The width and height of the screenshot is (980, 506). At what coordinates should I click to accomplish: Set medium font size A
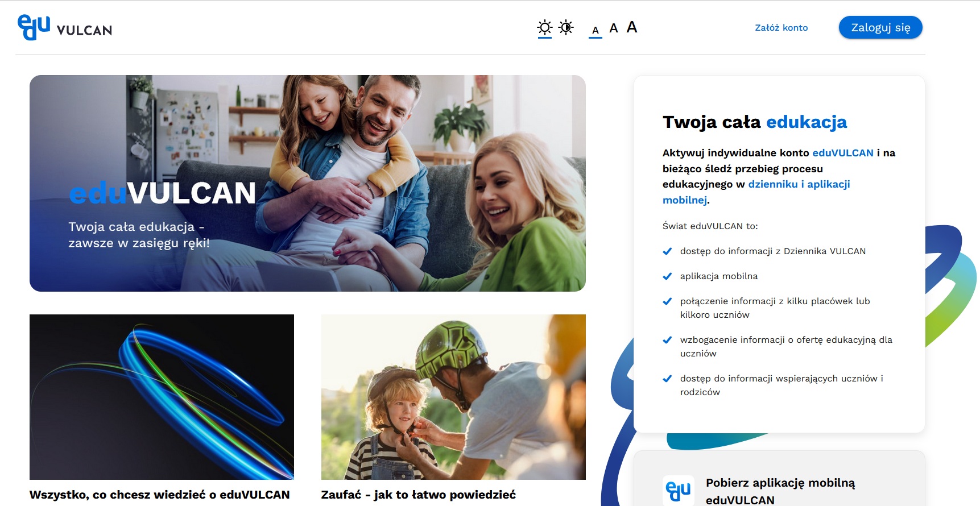tap(614, 28)
